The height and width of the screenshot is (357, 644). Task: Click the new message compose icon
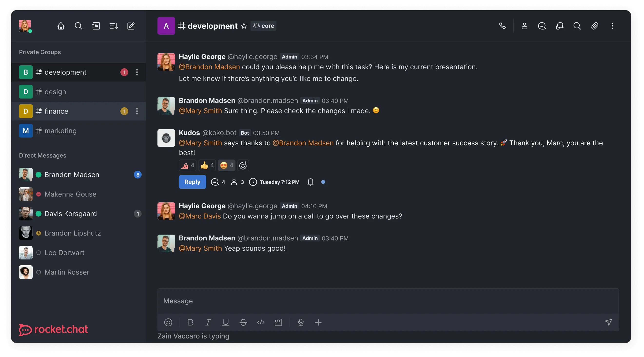coord(131,26)
